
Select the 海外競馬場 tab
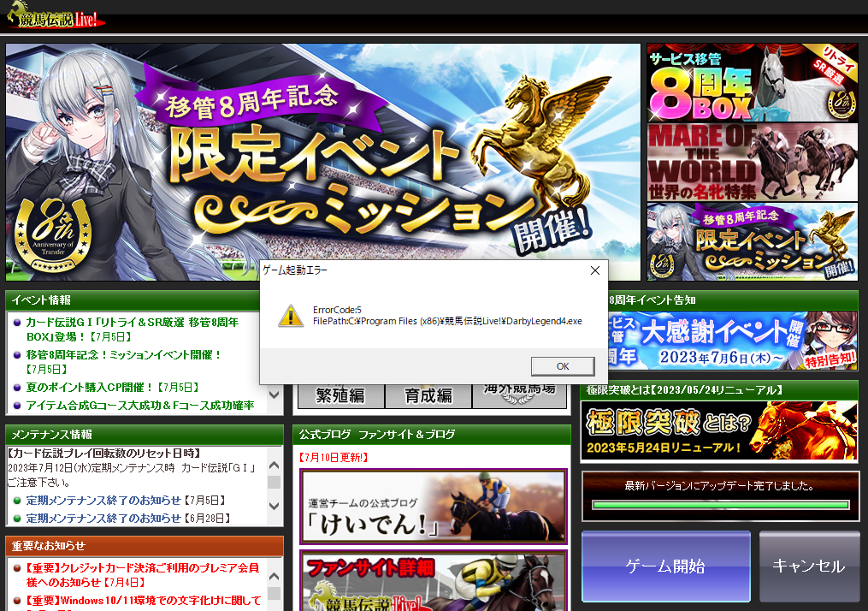click(x=519, y=395)
